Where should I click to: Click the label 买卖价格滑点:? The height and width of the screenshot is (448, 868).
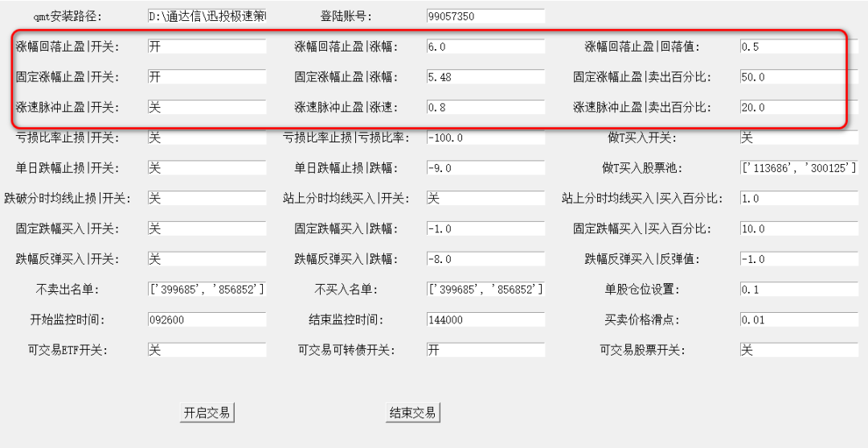[x=642, y=320]
